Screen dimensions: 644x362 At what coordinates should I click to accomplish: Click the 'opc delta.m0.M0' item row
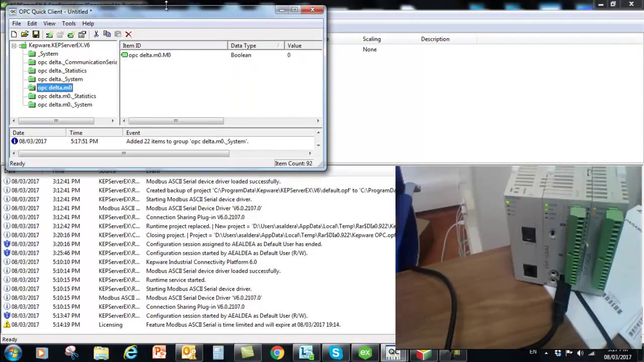[x=221, y=55]
